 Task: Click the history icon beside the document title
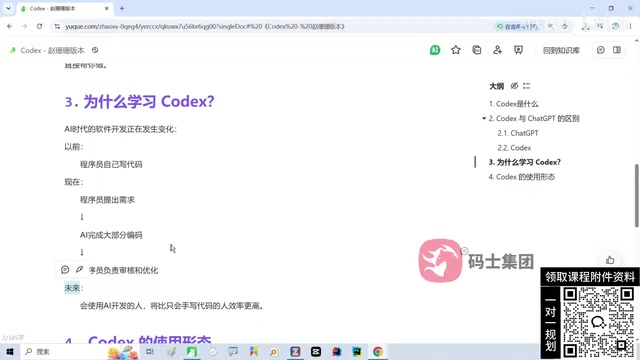[95, 50]
